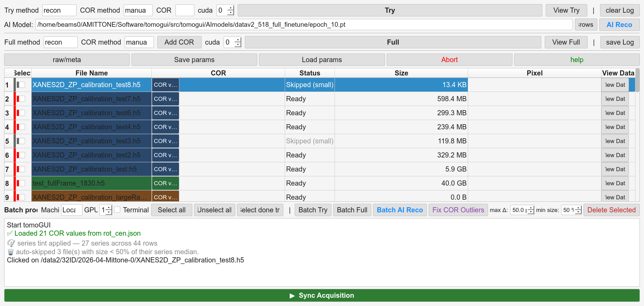Enable the Terminal checkbox

pos(117,210)
